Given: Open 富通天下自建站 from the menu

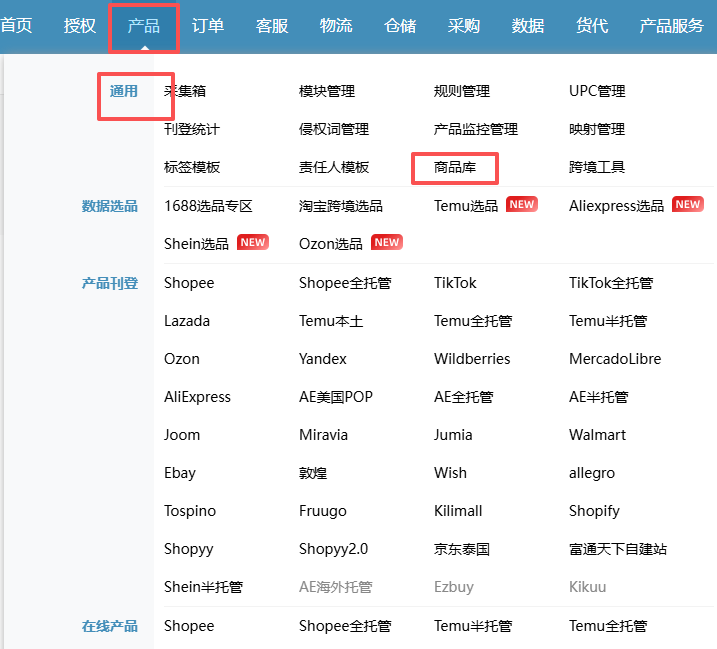Looking at the screenshot, I should click(617, 549).
